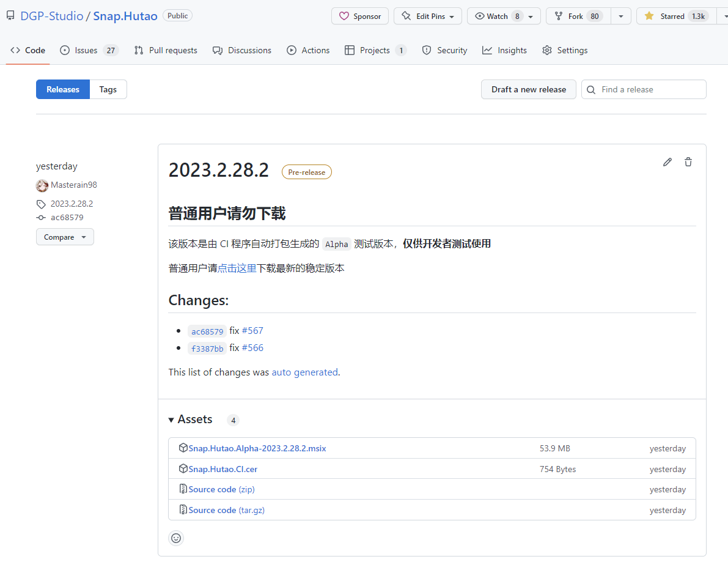Open commit ac68579 in sidebar
The image size is (728, 562).
coord(67,217)
